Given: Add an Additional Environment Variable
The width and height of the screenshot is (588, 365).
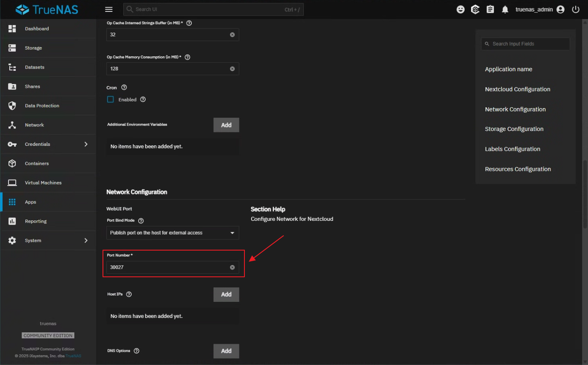Looking at the screenshot, I should (x=226, y=125).
